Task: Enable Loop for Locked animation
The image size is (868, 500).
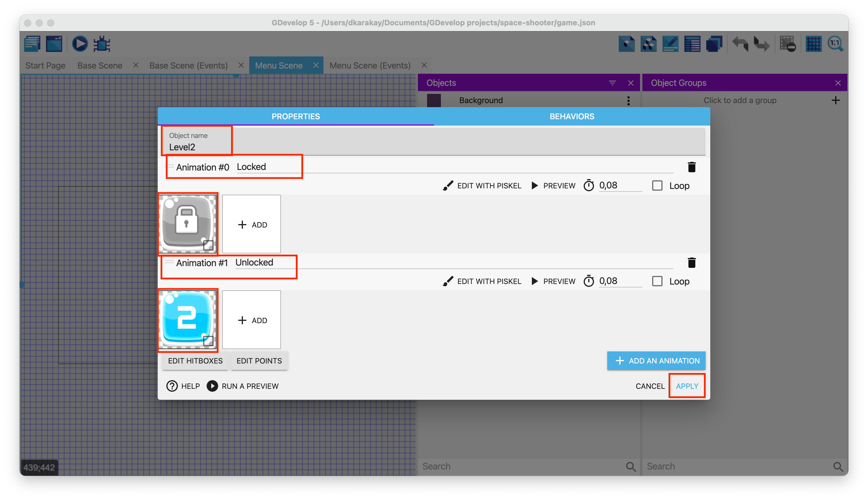Action: coord(657,186)
